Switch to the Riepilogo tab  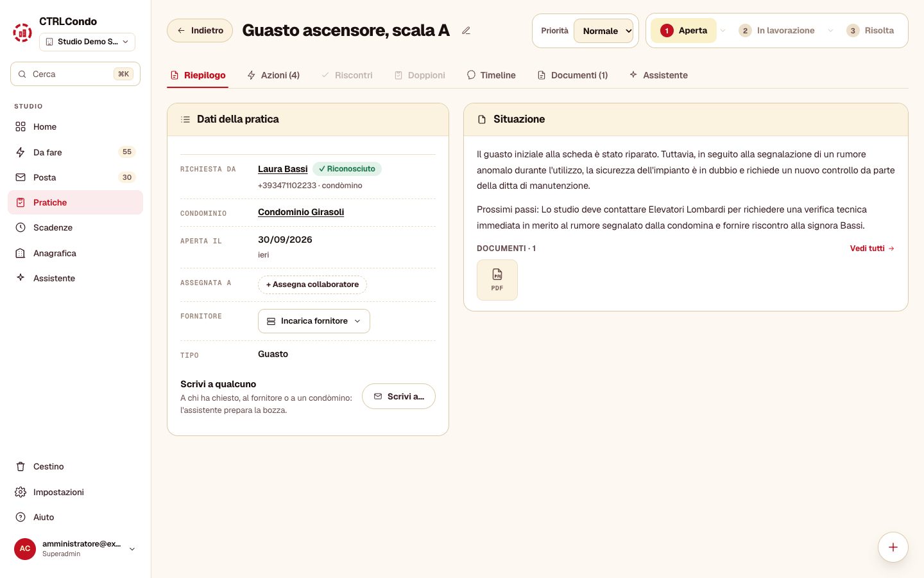(x=198, y=75)
